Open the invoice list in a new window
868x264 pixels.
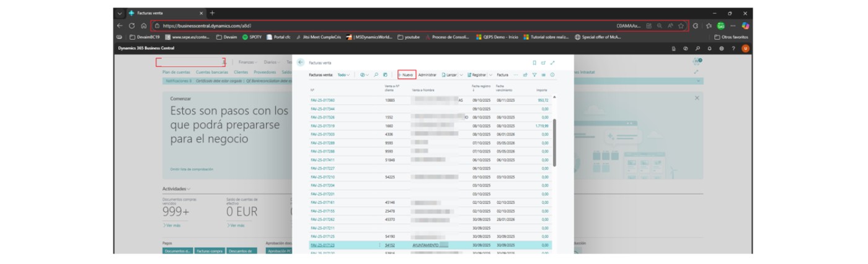(x=543, y=63)
